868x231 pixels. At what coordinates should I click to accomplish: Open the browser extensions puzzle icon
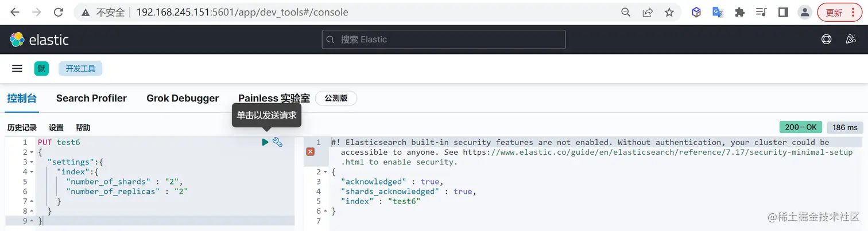[740, 12]
